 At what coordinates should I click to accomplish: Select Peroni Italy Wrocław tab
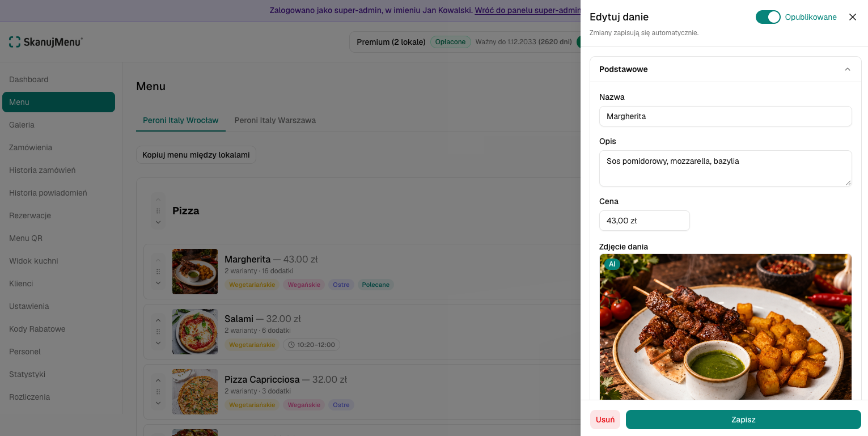pos(181,120)
